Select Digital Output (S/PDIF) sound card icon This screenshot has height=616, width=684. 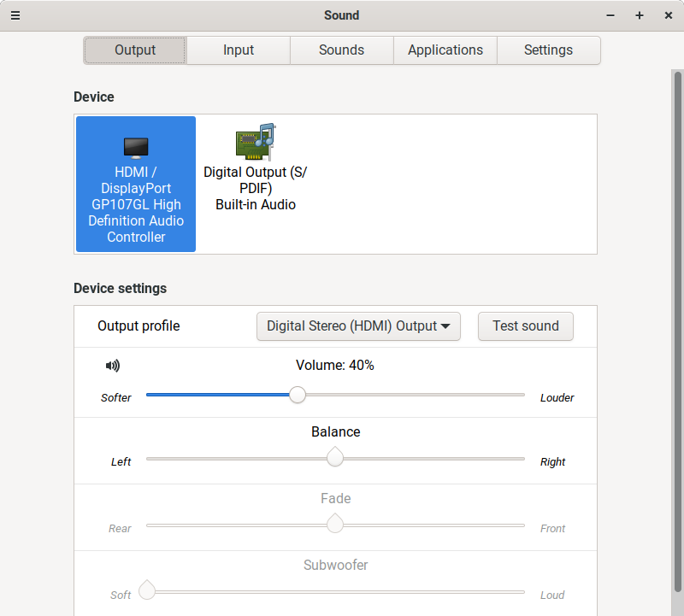point(256,142)
